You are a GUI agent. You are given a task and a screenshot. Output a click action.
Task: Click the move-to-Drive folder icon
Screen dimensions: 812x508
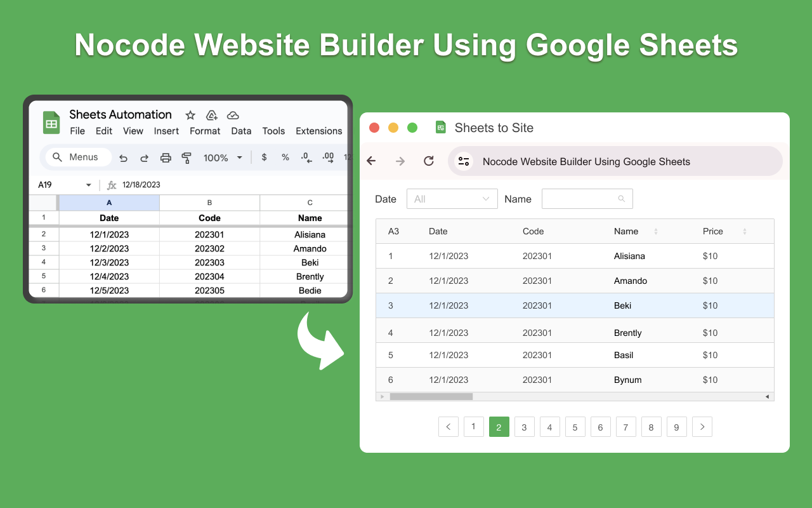pos(212,115)
